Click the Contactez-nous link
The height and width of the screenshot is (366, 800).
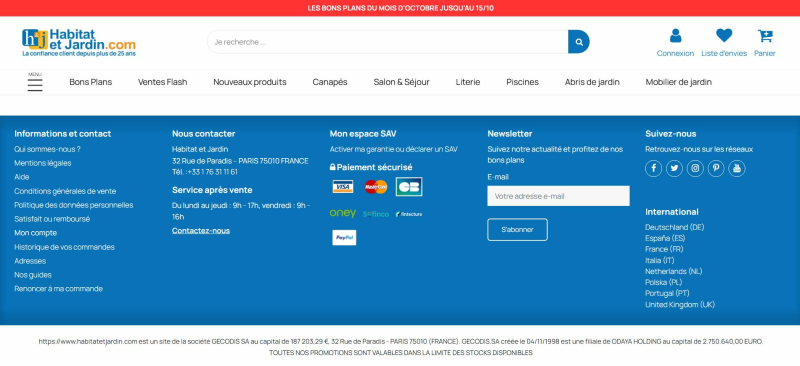[x=201, y=231]
